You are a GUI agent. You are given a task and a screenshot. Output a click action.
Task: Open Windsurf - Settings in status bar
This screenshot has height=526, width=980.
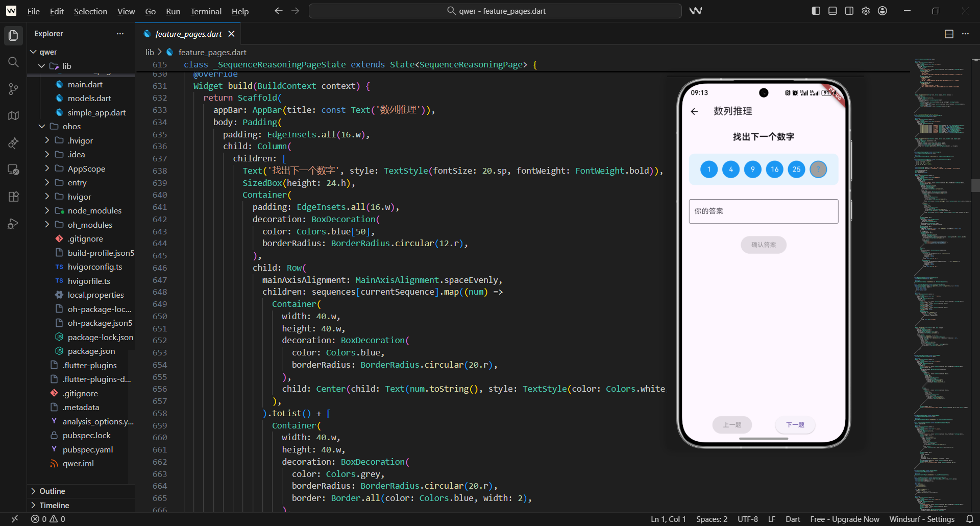(922, 519)
